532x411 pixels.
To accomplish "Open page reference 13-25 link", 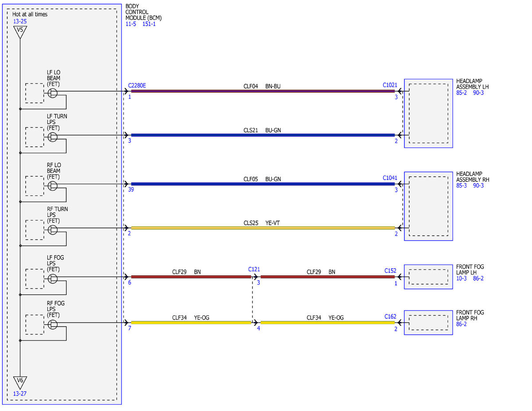I will (20, 21).
